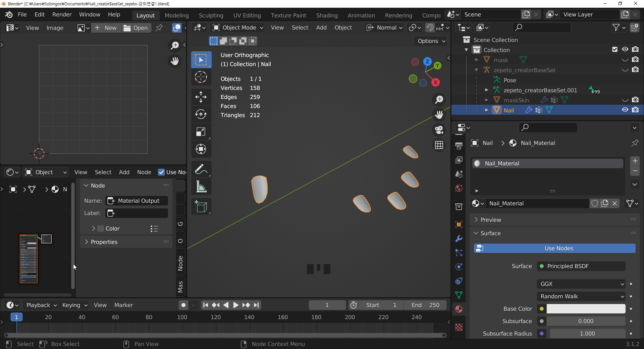Screen dimensions: 644x349
Task: Open the World properties tab
Action: (x=459, y=188)
